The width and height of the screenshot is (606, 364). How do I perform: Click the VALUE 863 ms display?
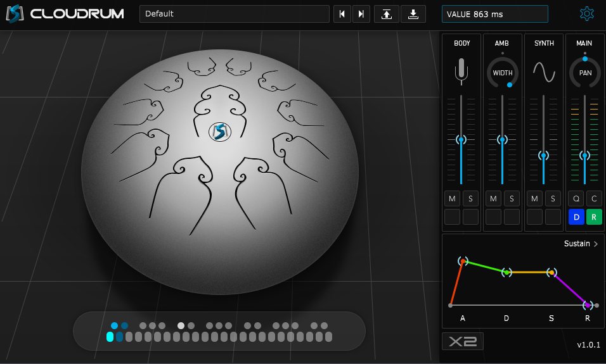[494, 15]
